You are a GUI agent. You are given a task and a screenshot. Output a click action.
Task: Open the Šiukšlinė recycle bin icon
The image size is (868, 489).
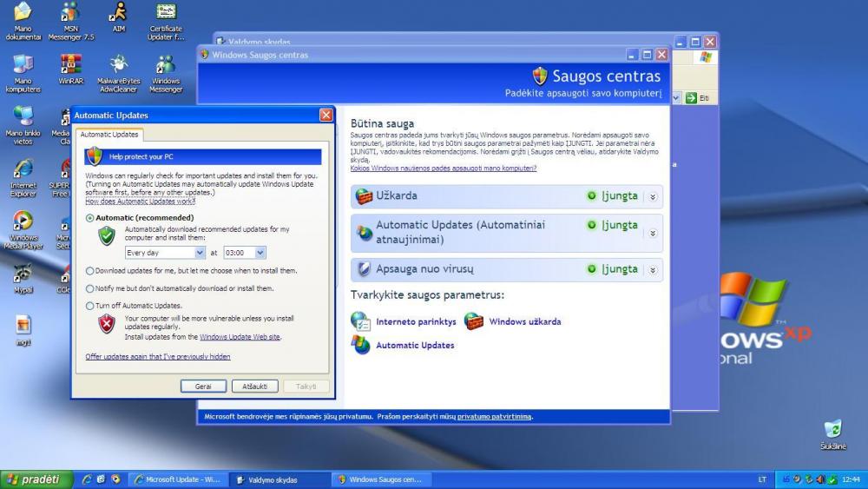832,429
